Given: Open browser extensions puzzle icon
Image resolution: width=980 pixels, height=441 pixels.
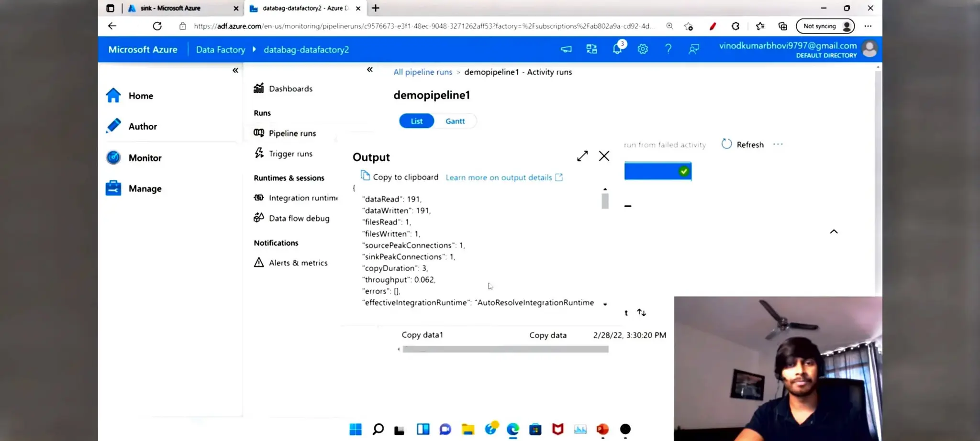Looking at the screenshot, I should tap(735, 26).
